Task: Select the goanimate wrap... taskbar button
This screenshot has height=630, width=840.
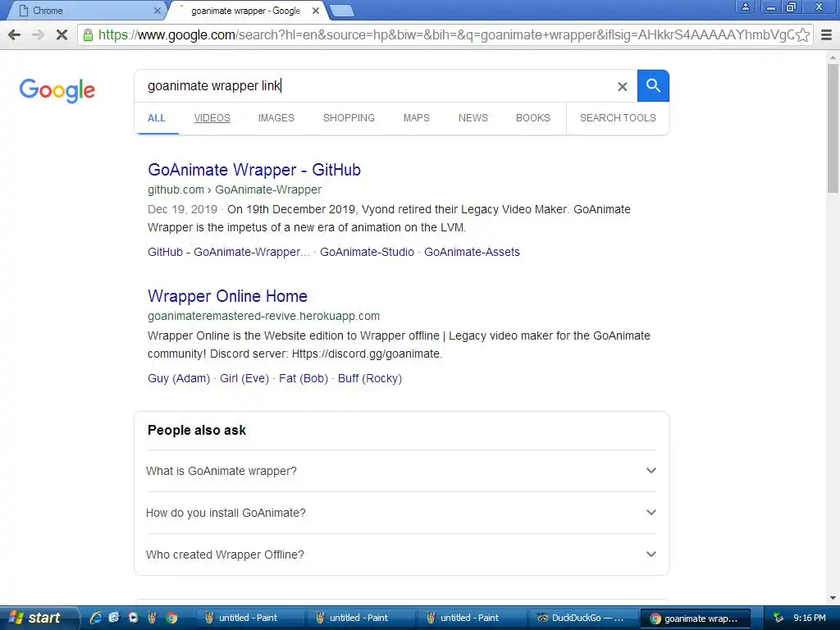Action: click(x=695, y=618)
